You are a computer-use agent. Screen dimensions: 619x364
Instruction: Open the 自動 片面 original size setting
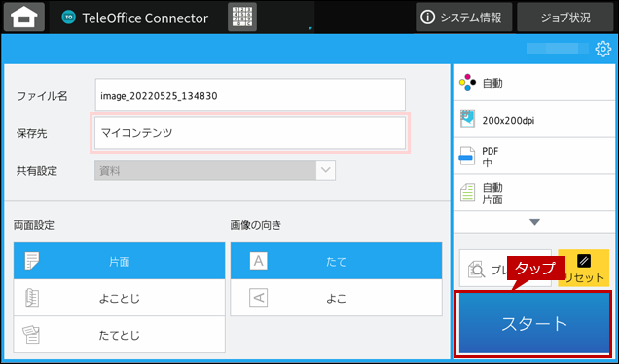(x=534, y=193)
